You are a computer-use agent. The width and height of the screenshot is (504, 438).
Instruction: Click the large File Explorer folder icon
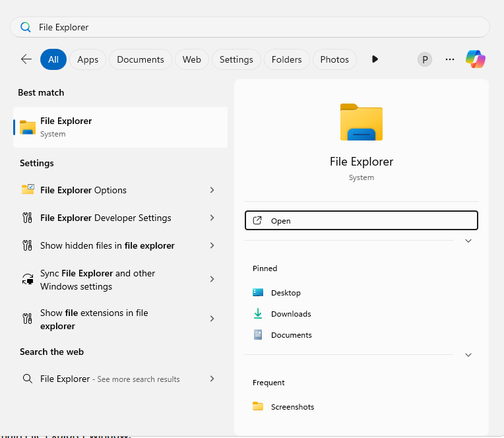(x=361, y=122)
